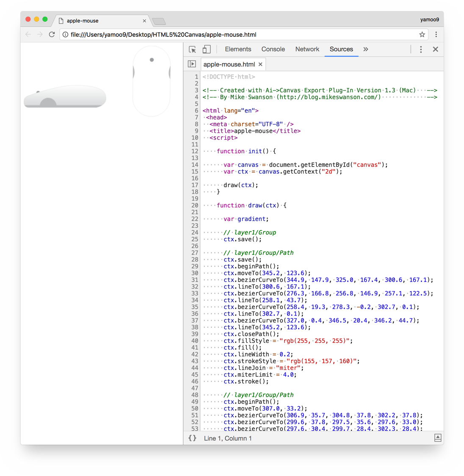
Task: Open the Chrome three-dot menu
Action: [436, 35]
